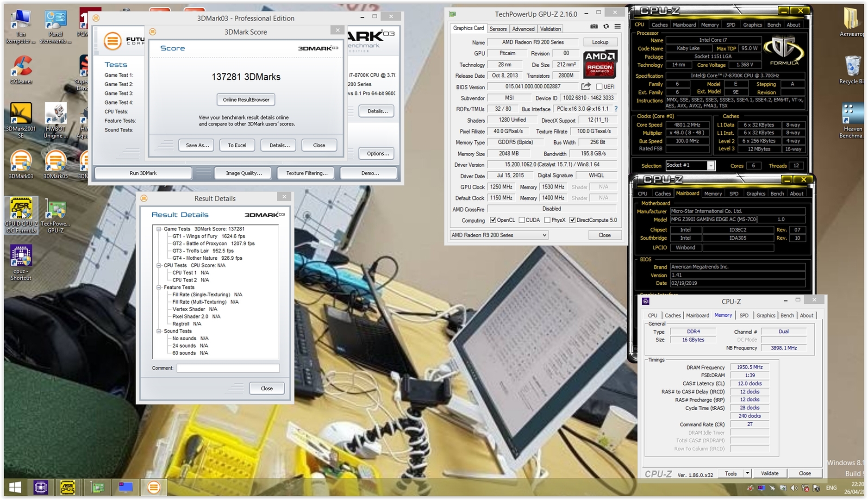Open the CPUID CPU-Z OC Formula desktop icon

[21, 215]
